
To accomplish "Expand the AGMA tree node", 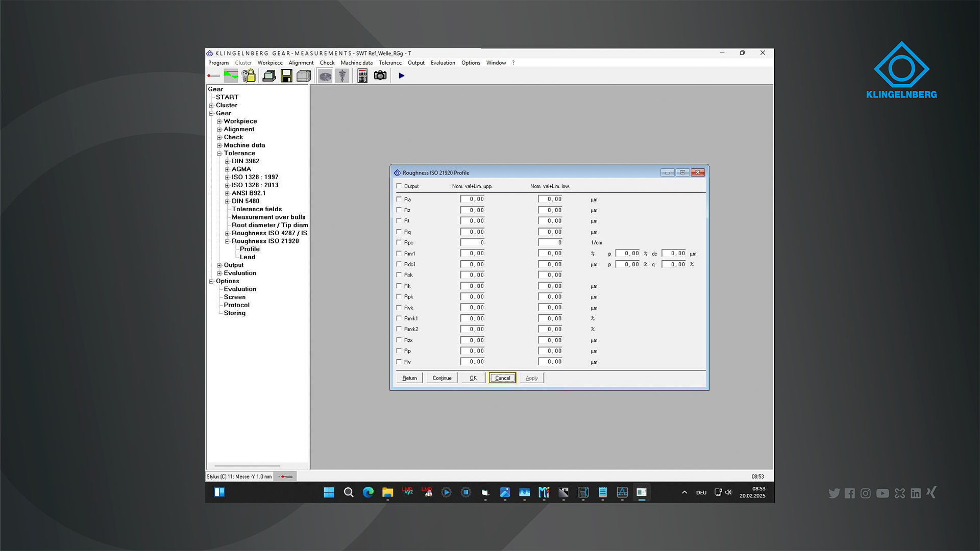I will [x=227, y=169].
